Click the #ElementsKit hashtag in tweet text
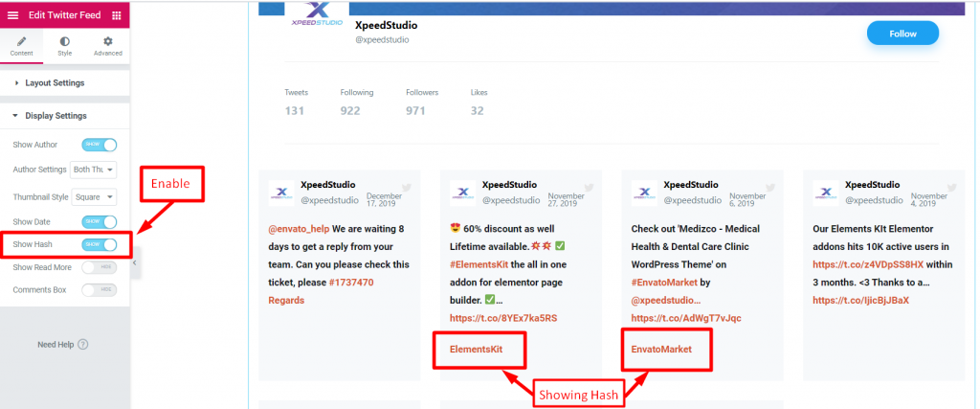980x409 pixels. pyautogui.click(x=477, y=264)
